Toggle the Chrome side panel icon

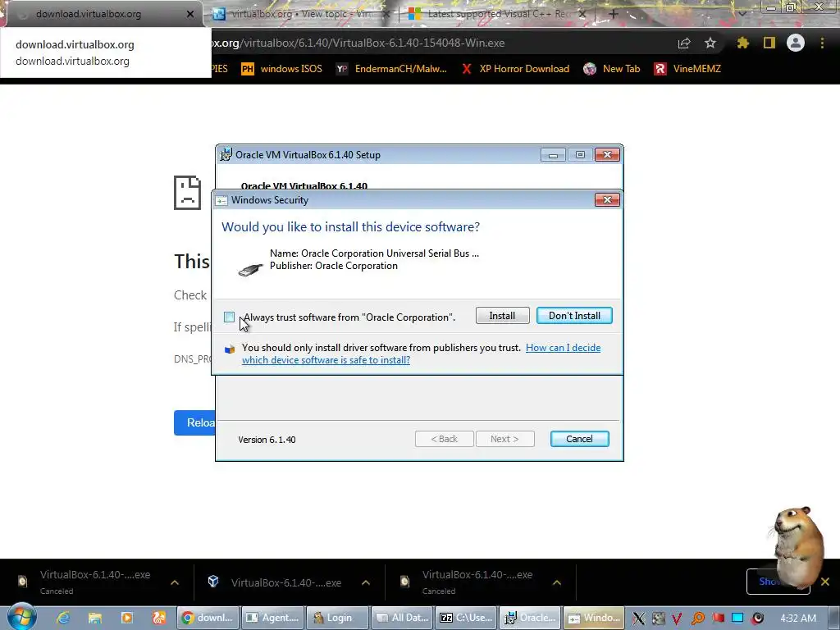tap(769, 43)
